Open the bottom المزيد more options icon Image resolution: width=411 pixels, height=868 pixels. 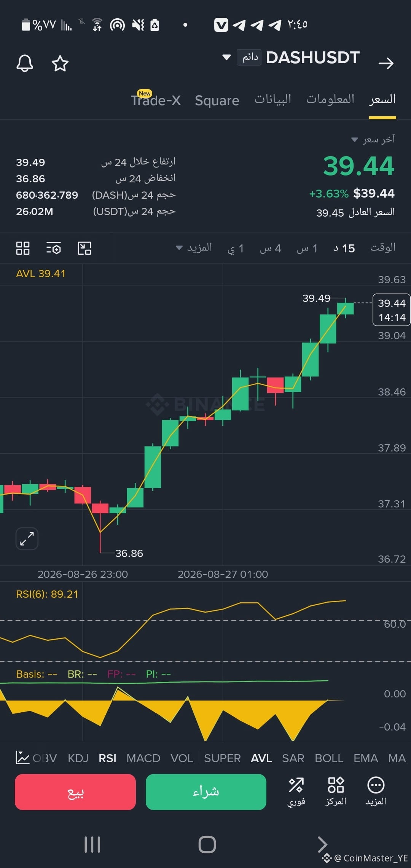pos(376,792)
